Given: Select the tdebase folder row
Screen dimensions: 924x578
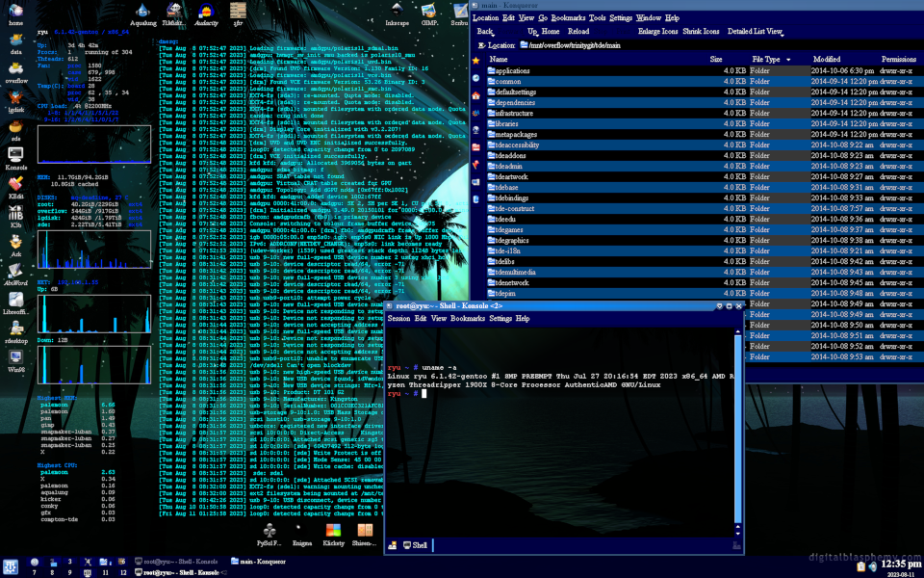Looking at the screenshot, I should (x=705, y=188).
